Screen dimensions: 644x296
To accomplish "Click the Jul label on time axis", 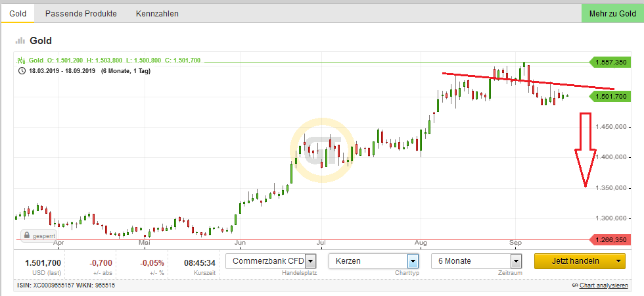I will [x=322, y=243].
